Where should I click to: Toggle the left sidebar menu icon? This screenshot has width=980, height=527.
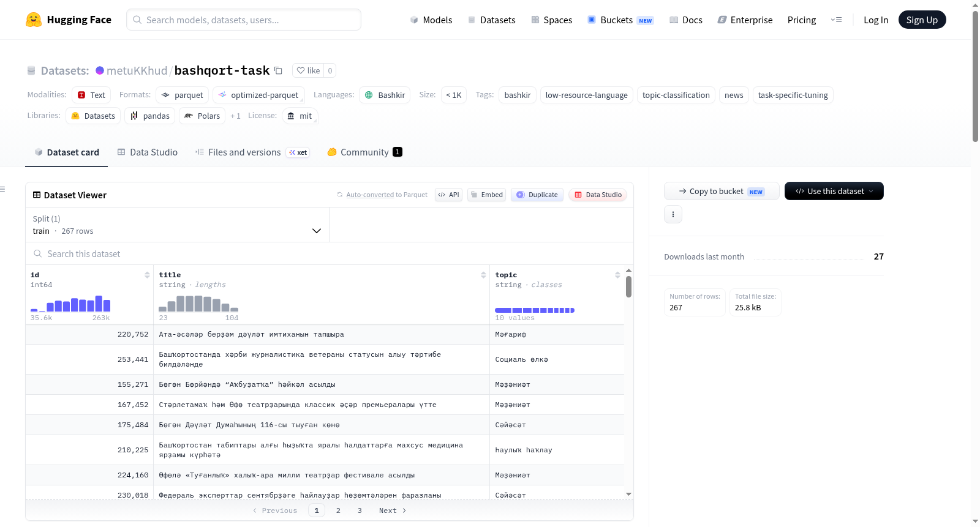click(2, 189)
